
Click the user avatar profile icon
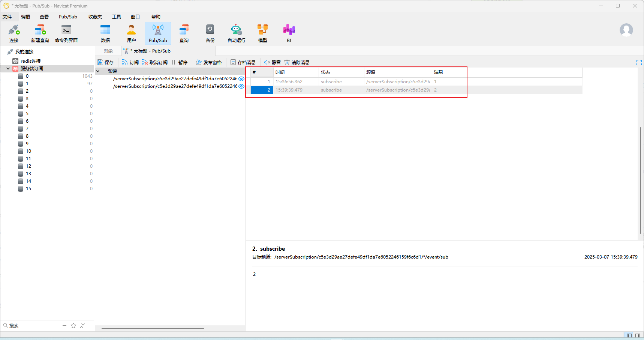626,30
